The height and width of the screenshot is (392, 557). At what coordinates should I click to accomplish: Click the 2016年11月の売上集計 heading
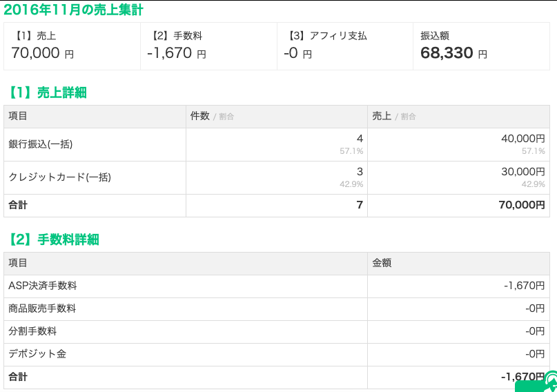73,10
